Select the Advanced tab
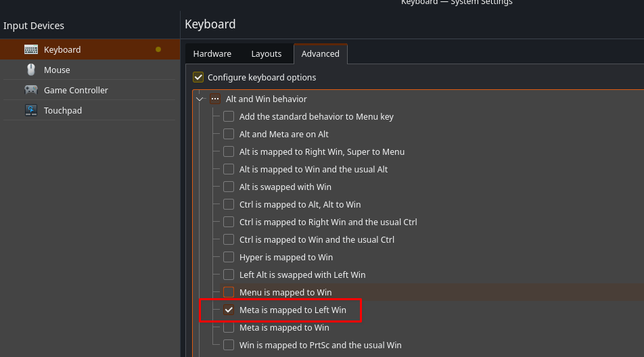 320,53
